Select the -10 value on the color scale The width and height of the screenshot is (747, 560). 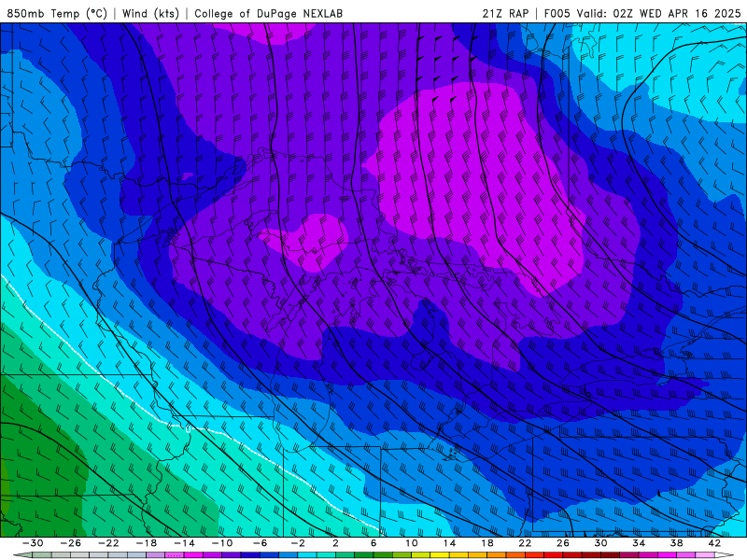click(222, 543)
